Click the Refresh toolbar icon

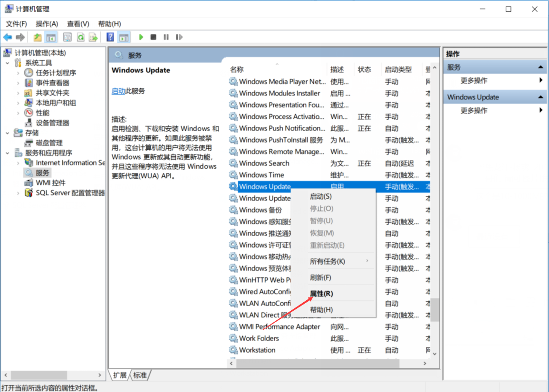[x=80, y=37]
